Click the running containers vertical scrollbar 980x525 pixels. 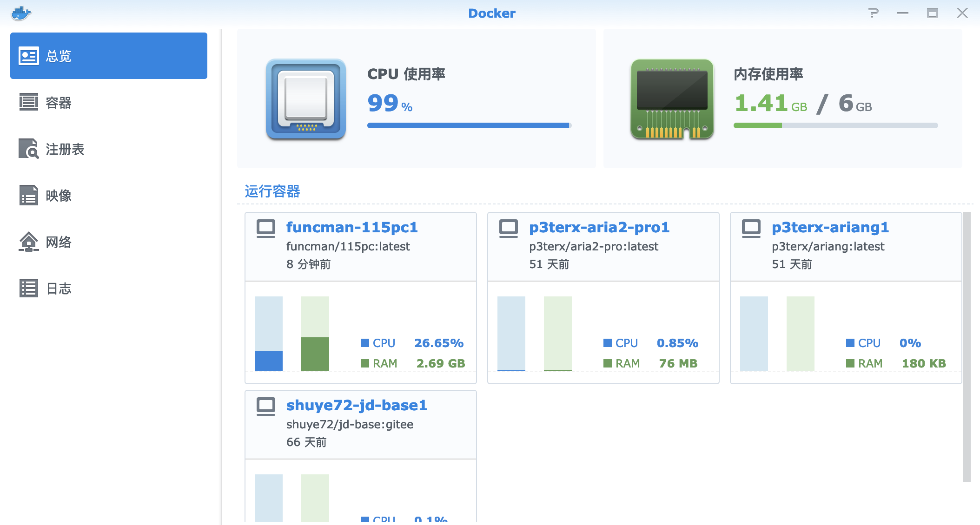pos(967,347)
